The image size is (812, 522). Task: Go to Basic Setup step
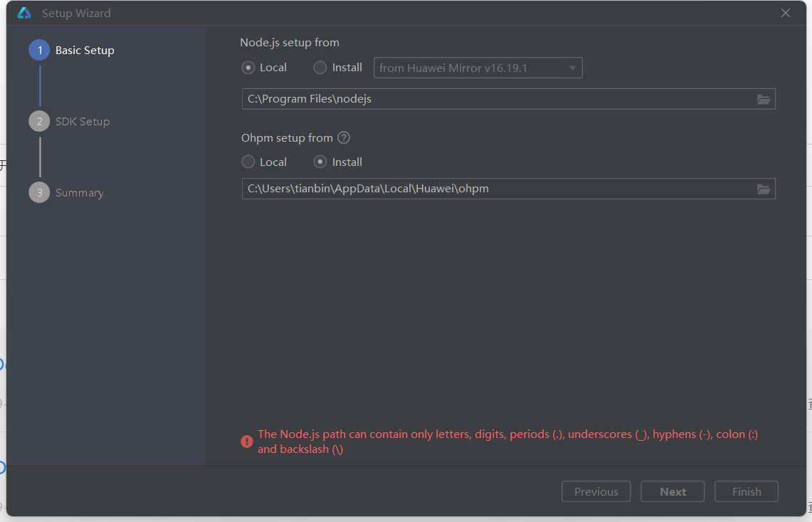[72, 51]
